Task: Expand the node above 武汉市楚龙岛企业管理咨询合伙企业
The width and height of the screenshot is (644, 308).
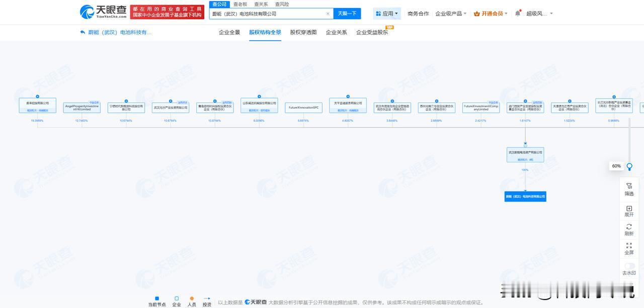Action: [392, 101]
